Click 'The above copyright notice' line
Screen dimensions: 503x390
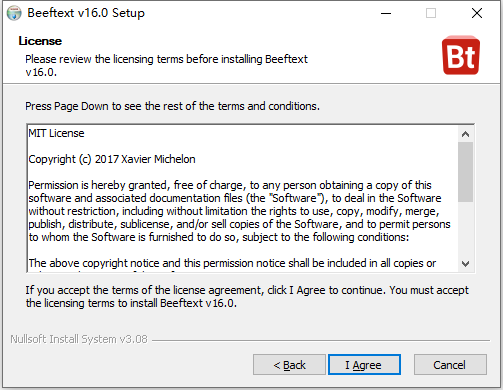point(232,263)
